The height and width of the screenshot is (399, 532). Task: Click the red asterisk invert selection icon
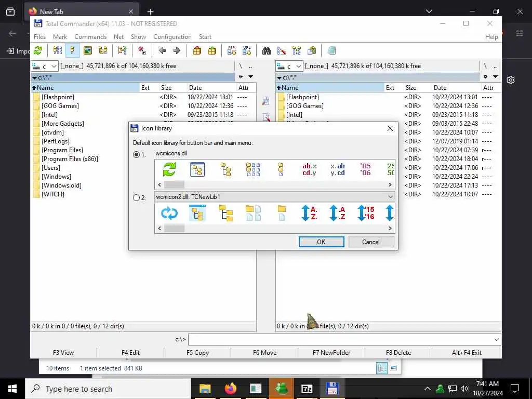coord(142,50)
